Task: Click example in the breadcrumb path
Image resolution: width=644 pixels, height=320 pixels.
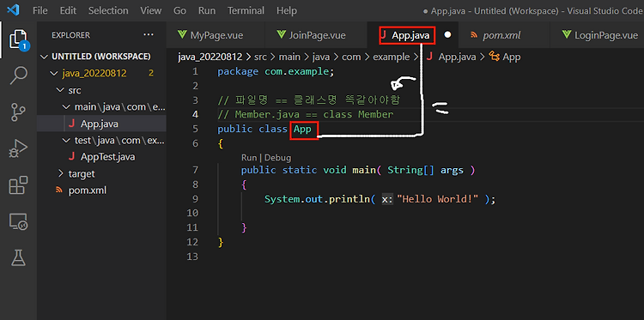Action: coord(391,57)
